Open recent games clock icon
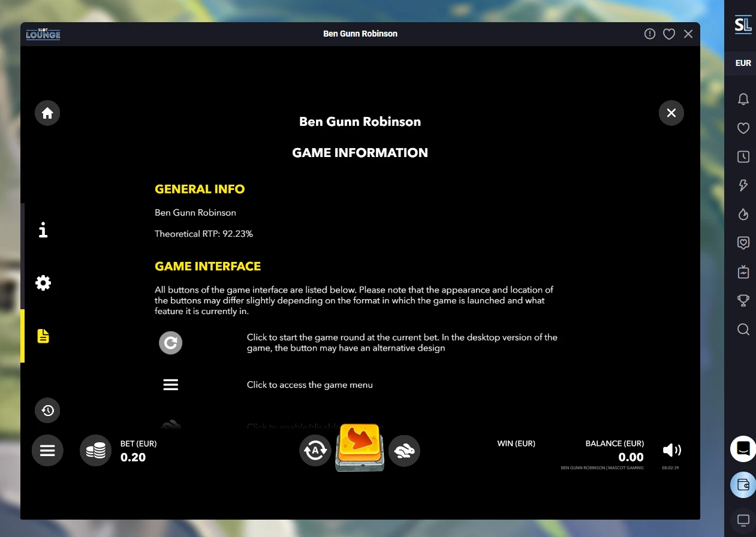 743,157
